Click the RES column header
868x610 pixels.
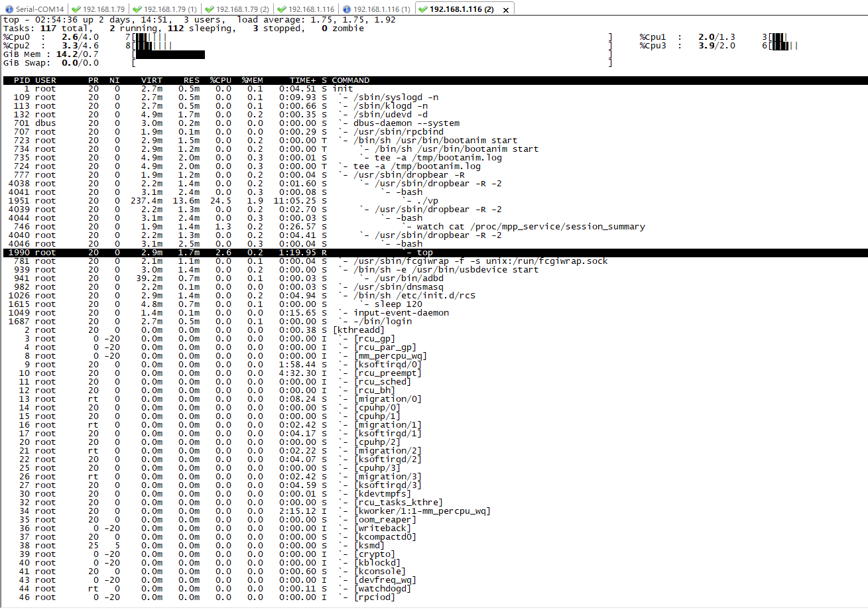pyautogui.click(x=192, y=80)
